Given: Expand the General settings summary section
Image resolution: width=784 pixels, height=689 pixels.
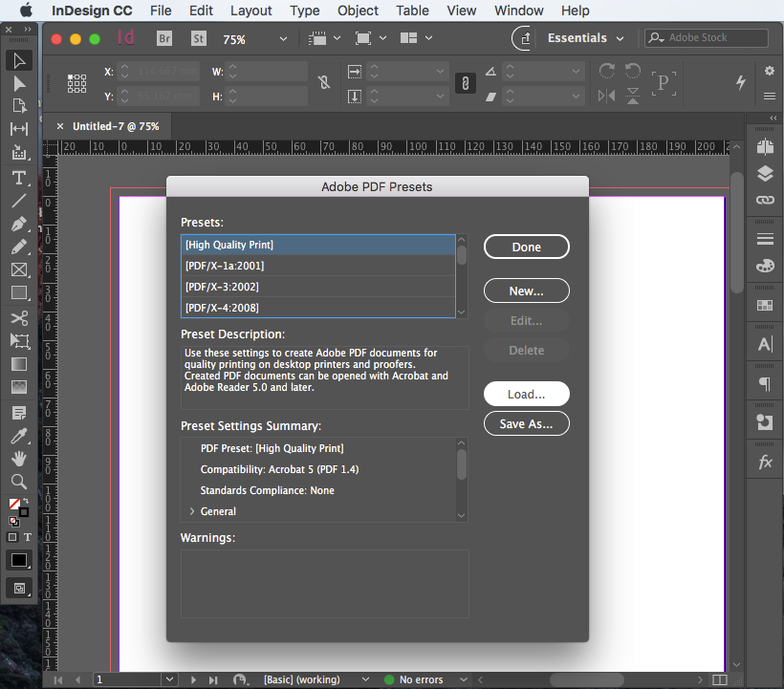Looking at the screenshot, I should coord(191,511).
